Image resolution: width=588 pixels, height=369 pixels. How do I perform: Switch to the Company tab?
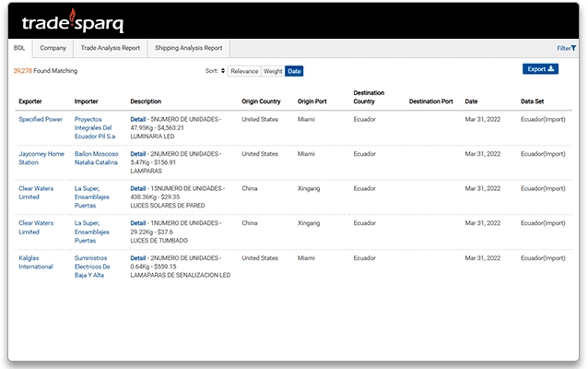click(x=53, y=48)
